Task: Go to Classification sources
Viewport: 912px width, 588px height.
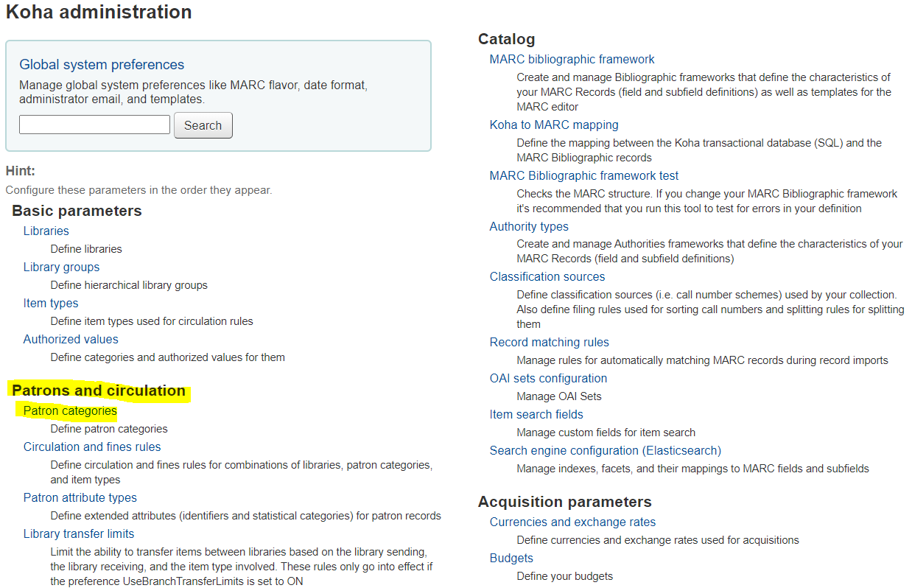Action: (x=547, y=276)
